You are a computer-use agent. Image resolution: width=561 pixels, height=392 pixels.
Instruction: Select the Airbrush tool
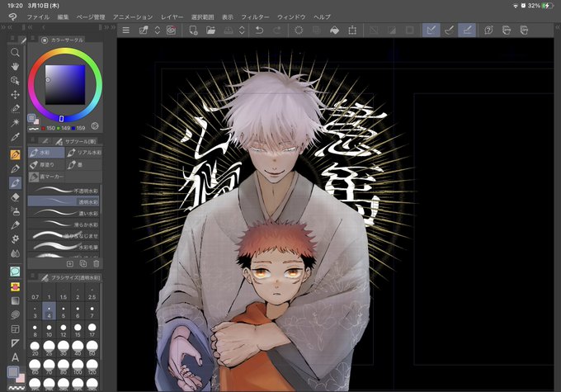pyautogui.click(x=15, y=211)
